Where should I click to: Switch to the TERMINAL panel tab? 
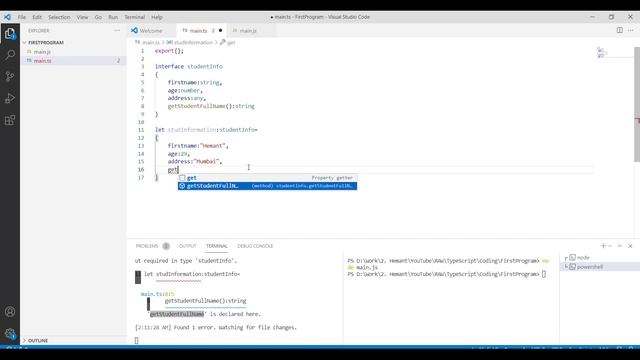(x=216, y=246)
